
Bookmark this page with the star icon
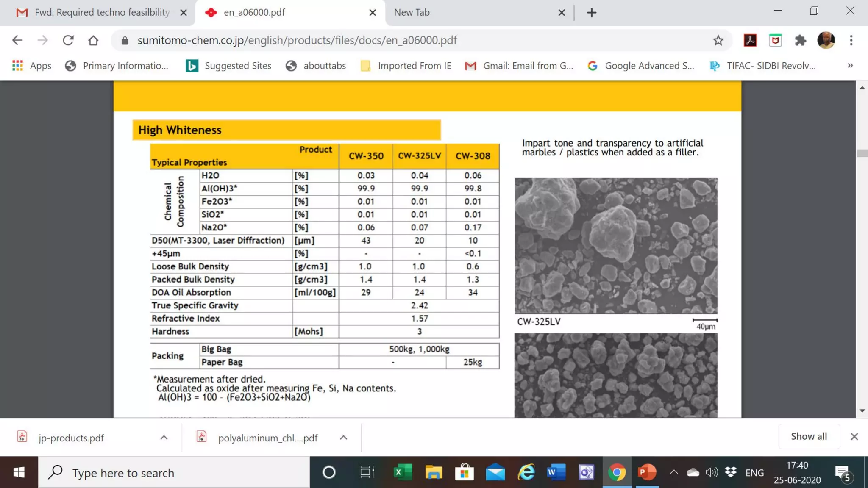[718, 40]
